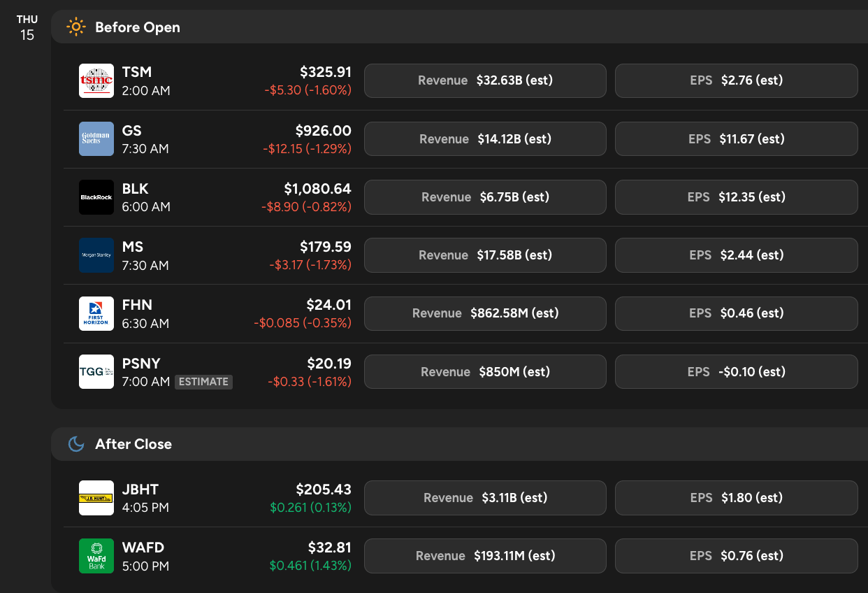Click WAFD report time 5:00 PM
Image resolution: width=868 pixels, height=593 pixels.
(x=145, y=566)
